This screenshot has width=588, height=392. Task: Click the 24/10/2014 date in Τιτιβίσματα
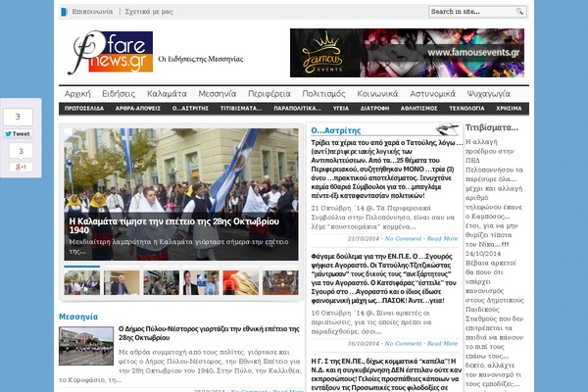[483, 254]
